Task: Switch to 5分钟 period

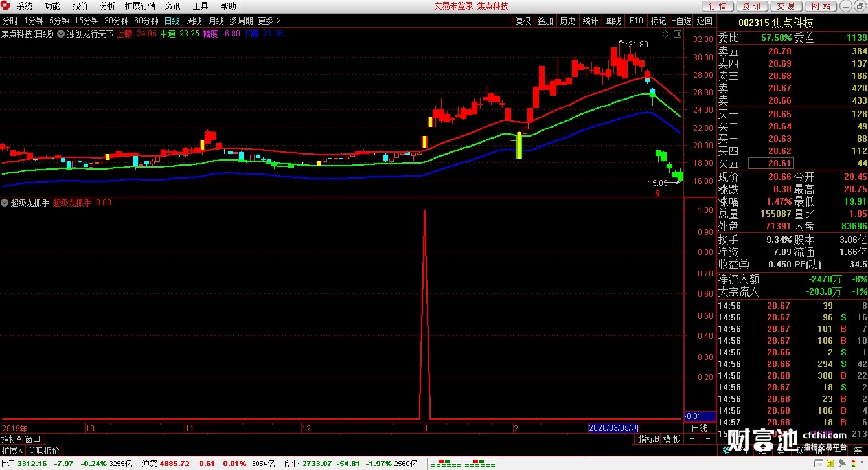Action: point(59,21)
